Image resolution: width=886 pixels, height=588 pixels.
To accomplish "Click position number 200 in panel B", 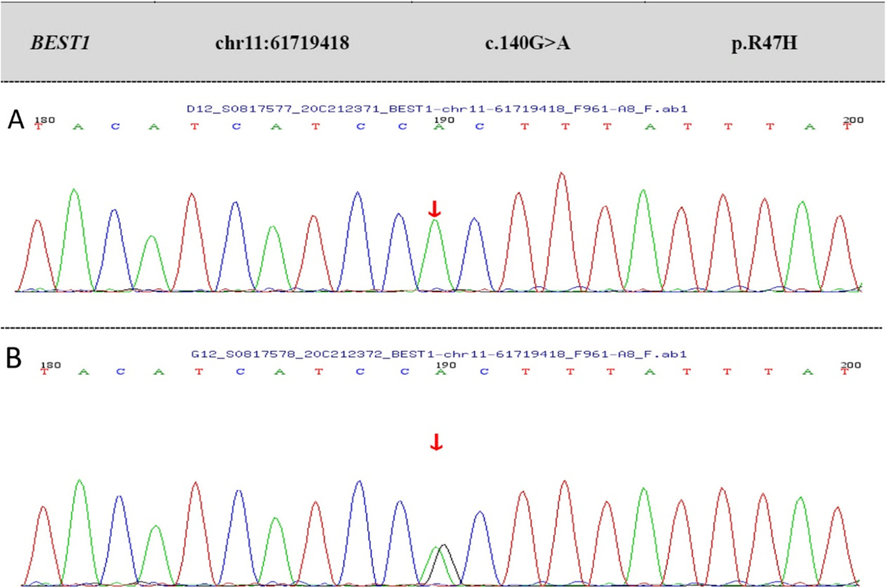I will click(851, 365).
